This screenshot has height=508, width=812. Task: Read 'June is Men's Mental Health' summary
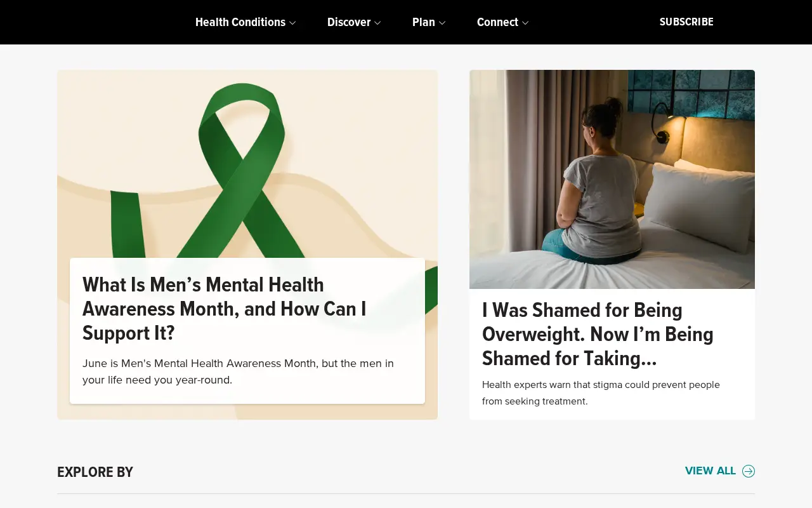tap(238, 371)
